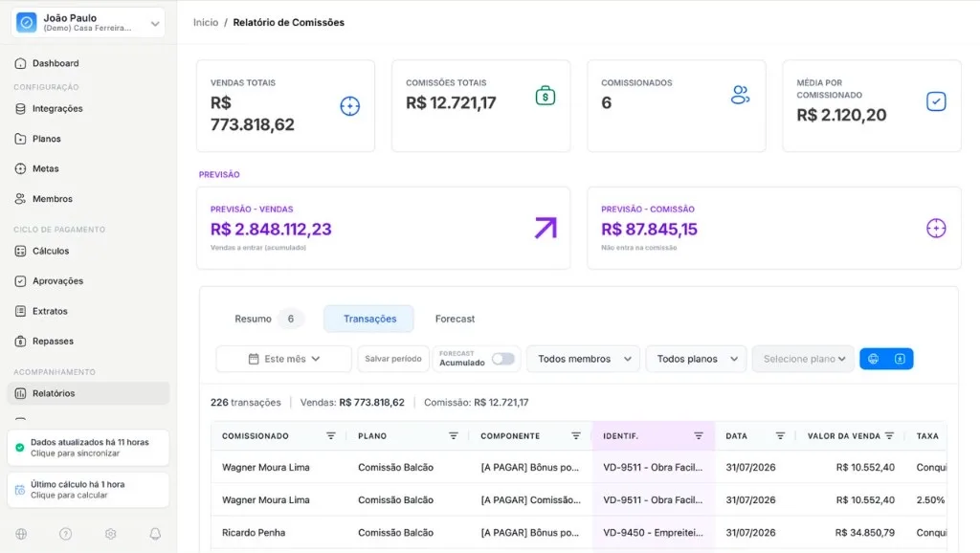Click the Taxa column header
This screenshot has width=980, height=553.
click(x=927, y=436)
